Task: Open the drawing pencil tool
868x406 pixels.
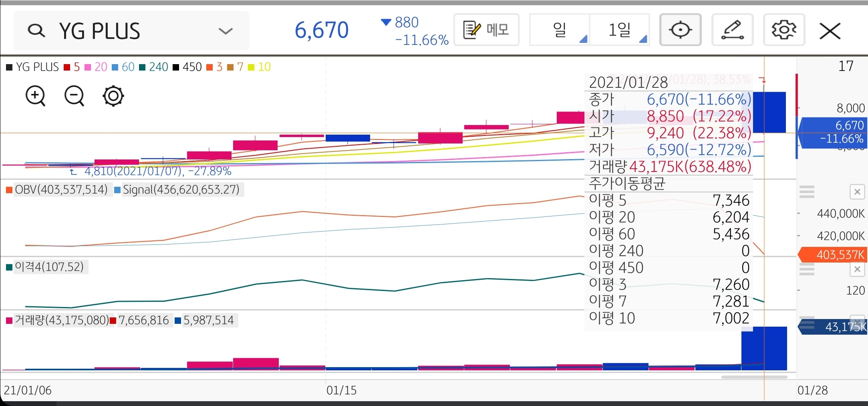Action: (732, 30)
